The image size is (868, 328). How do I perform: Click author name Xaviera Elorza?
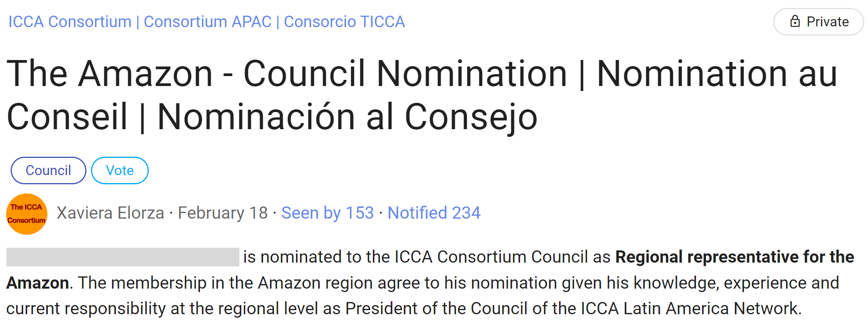111,213
